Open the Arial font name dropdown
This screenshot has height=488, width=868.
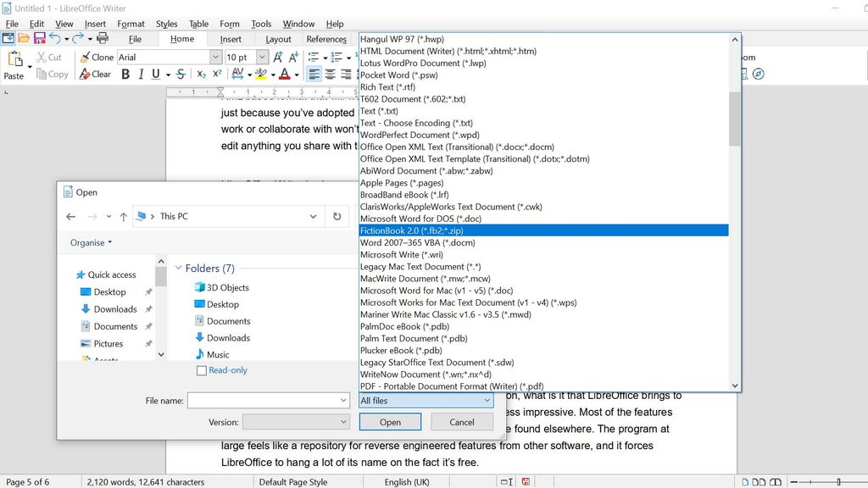pyautogui.click(x=216, y=57)
